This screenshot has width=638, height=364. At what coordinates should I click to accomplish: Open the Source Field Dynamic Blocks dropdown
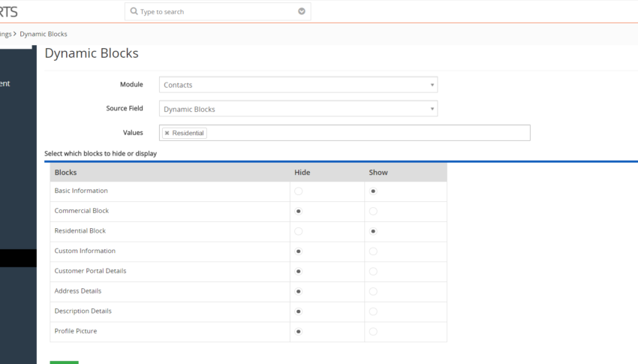coord(298,109)
